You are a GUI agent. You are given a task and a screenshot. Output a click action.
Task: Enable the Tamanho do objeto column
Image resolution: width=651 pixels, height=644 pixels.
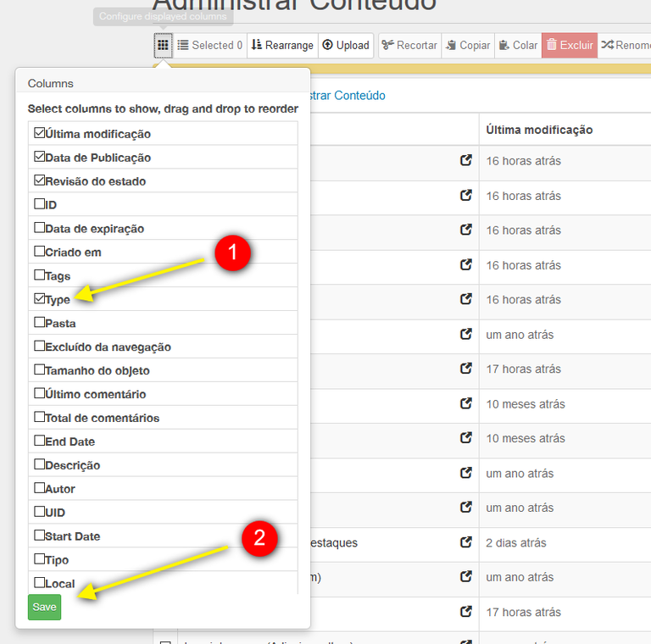[x=40, y=370]
